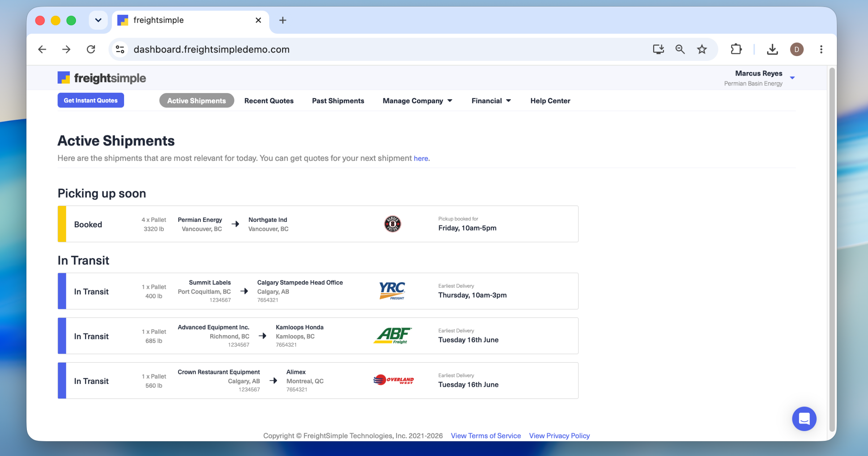Open the Help Center tab

pyautogui.click(x=550, y=101)
